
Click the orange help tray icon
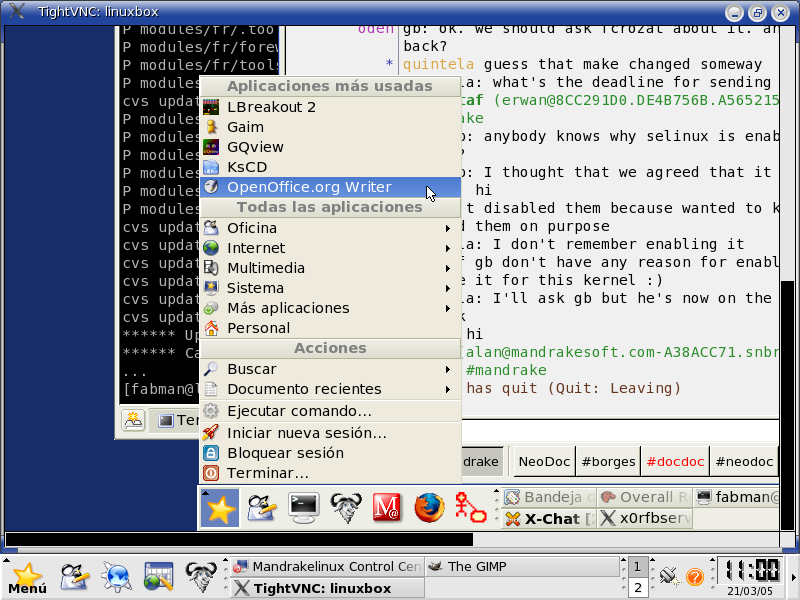click(694, 577)
